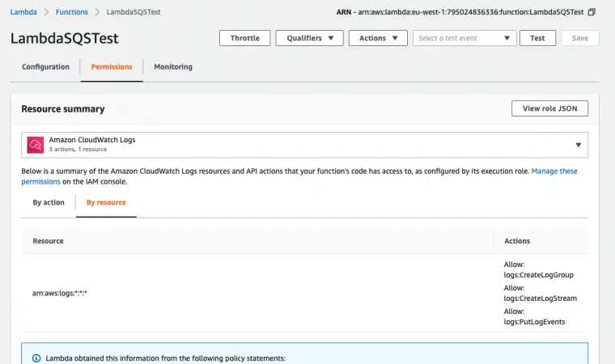The width and height of the screenshot is (615, 364).
Task: Click the info icon in the blue notice
Action: pos(36,358)
